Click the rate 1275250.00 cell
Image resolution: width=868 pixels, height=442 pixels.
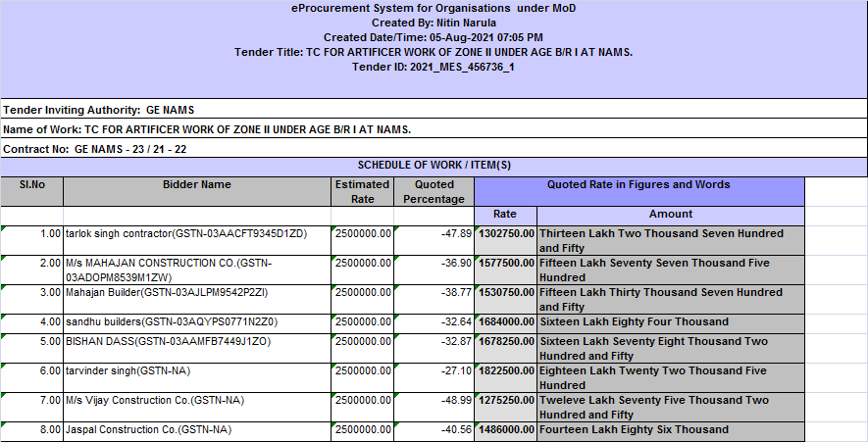tap(505, 407)
